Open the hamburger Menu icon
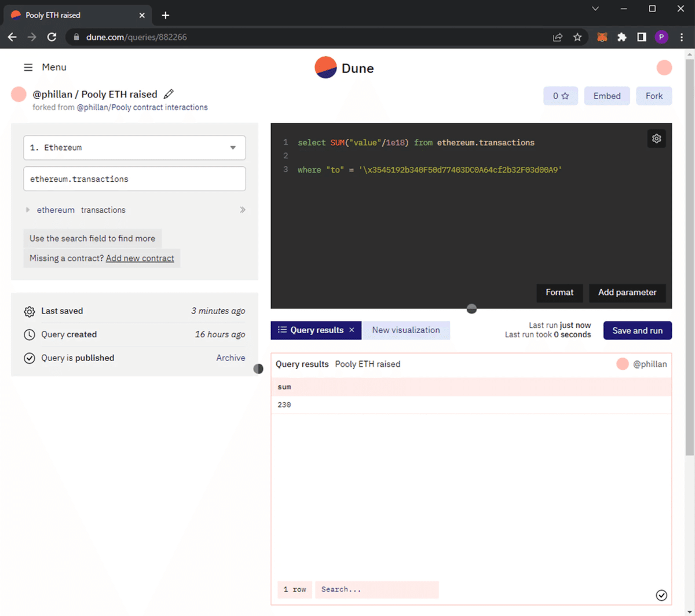The height and width of the screenshot is (616, 695). [x=28, y=67]
